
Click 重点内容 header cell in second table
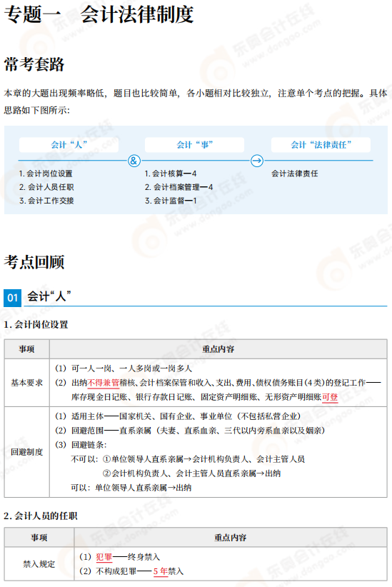(231, 538)
